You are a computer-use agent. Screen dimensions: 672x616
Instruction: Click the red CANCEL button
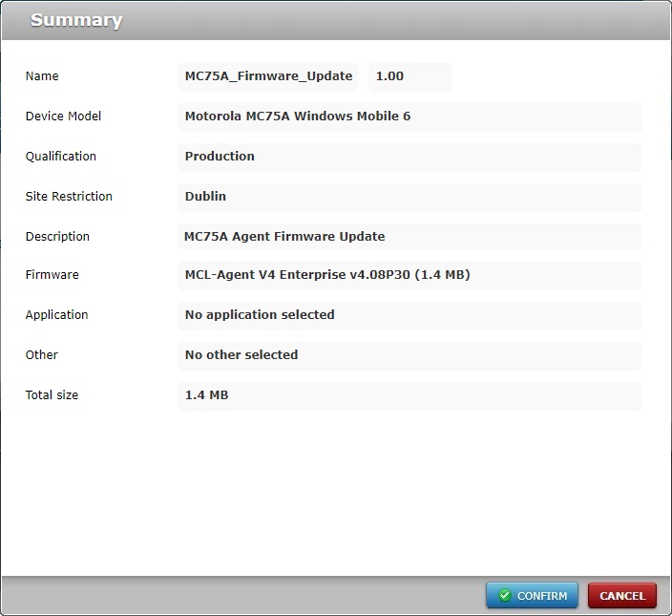[x=622, y=595]
